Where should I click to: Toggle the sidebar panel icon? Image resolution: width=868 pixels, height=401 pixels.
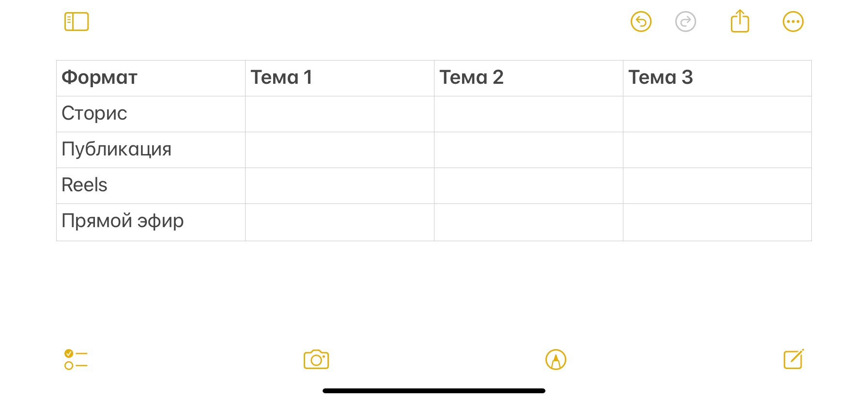click(x=77, y=22)
